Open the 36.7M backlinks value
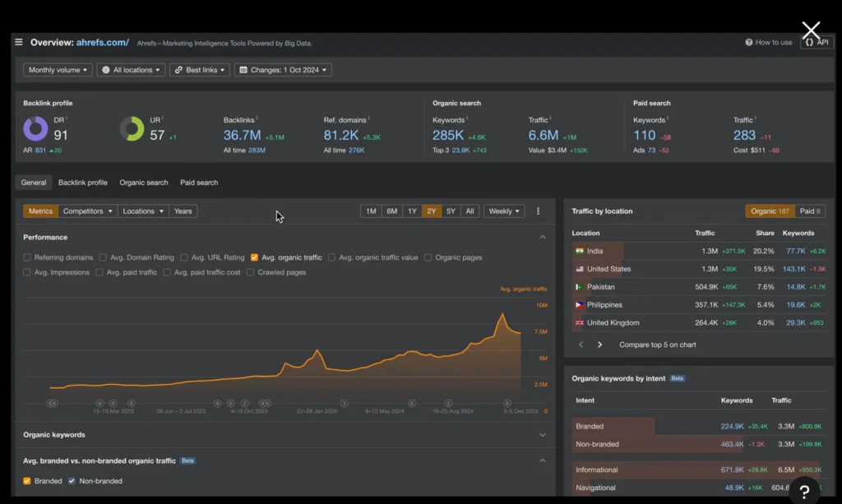The height and width of the screenshot is (504, 842). point(243,136)
